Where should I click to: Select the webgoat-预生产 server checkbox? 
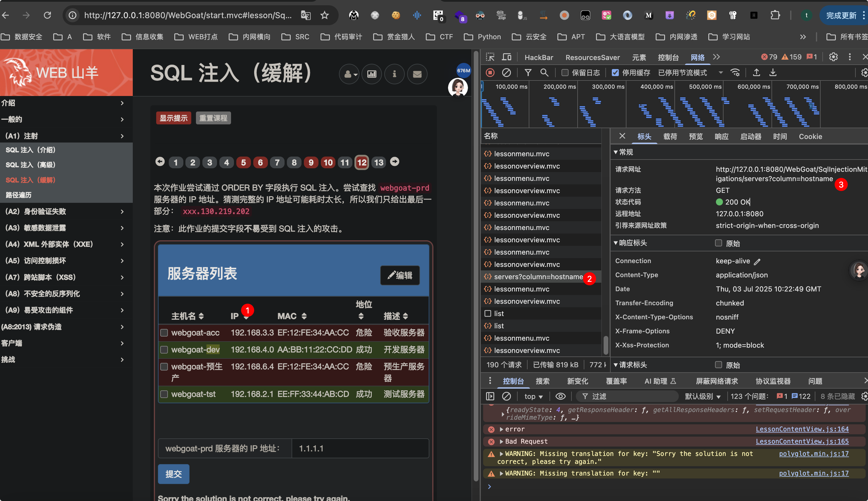pos(164,366)
